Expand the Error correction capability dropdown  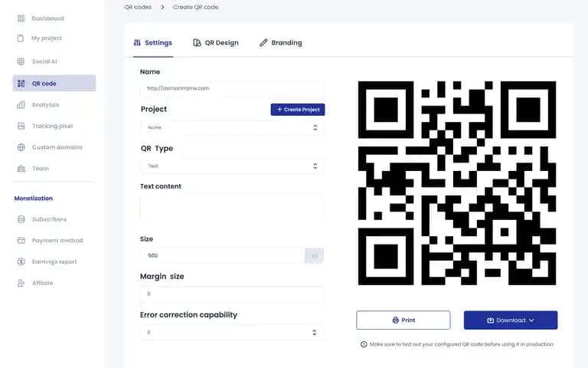click(231, 332)
